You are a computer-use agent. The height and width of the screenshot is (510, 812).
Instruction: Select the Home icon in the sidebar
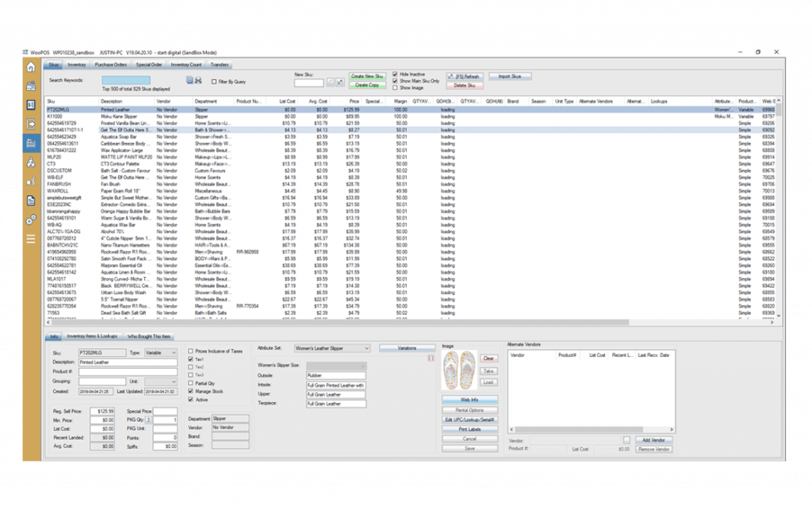[x=33, y=69]
